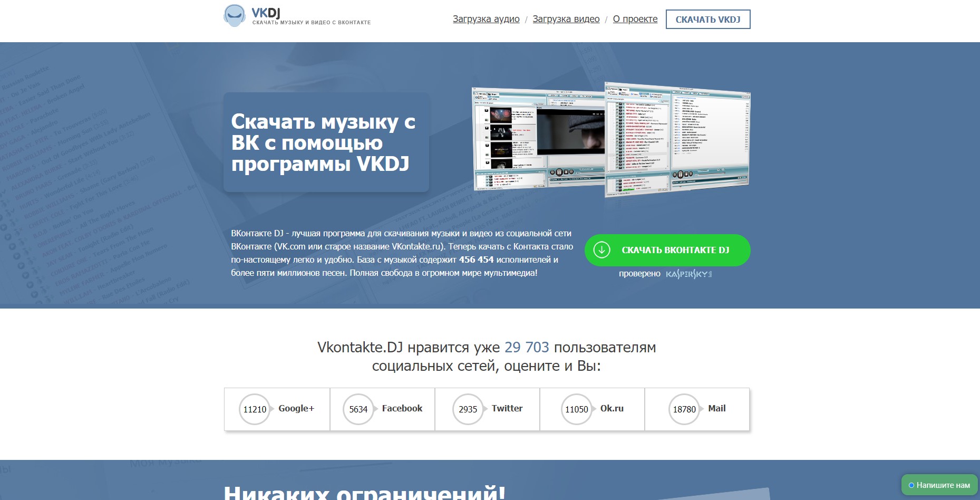
Task: Share via the Mail button
Action: pyautogui.click(x=717, y=408)
